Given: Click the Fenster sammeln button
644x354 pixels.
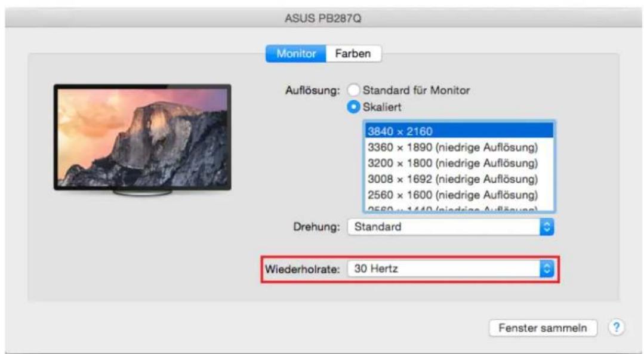Looking at the screenshot, I should click(543, 328).
